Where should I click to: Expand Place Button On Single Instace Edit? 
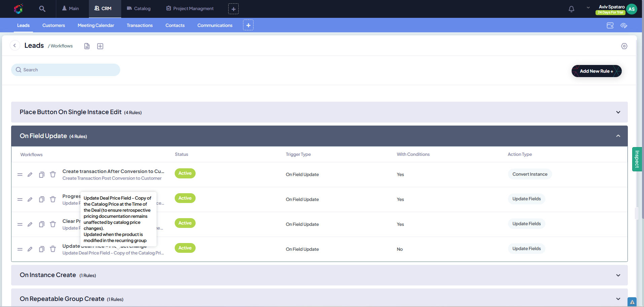pyautogui.click(x=618, y=112)
